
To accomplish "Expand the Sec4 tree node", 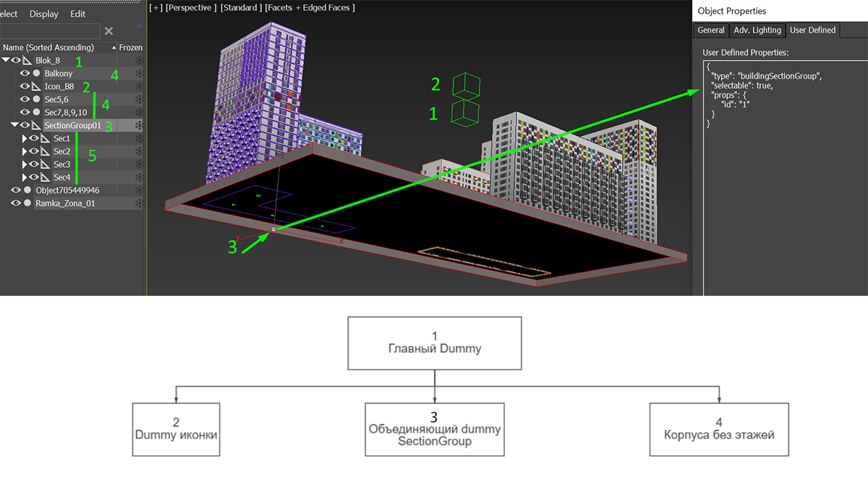I will point(25,177).
